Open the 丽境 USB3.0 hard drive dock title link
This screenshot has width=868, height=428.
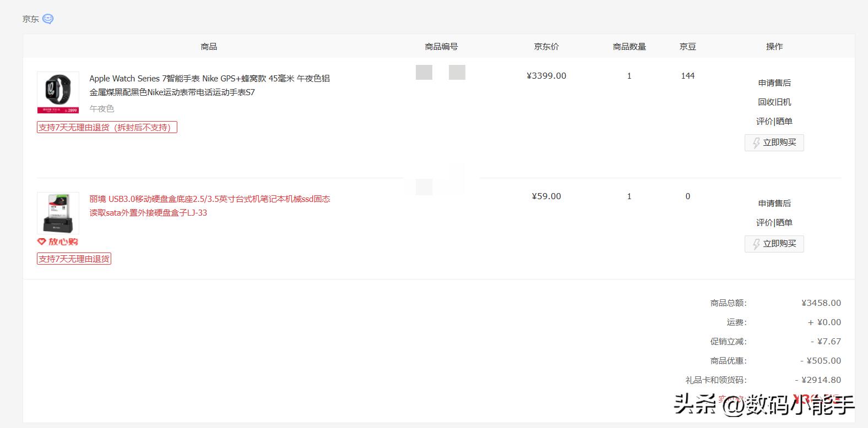pyautogui.click(x=210, y=206)
